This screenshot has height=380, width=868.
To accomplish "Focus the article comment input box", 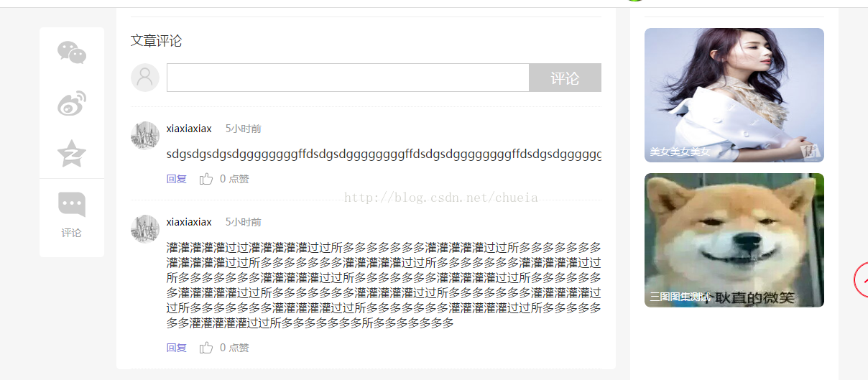I will point(348,78).
